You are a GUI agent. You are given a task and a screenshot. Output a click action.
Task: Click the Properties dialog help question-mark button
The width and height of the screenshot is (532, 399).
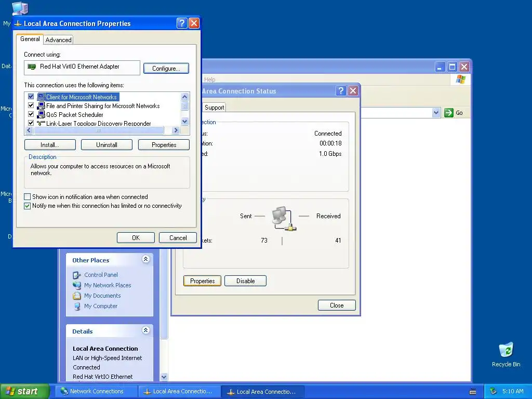[182, 23]
